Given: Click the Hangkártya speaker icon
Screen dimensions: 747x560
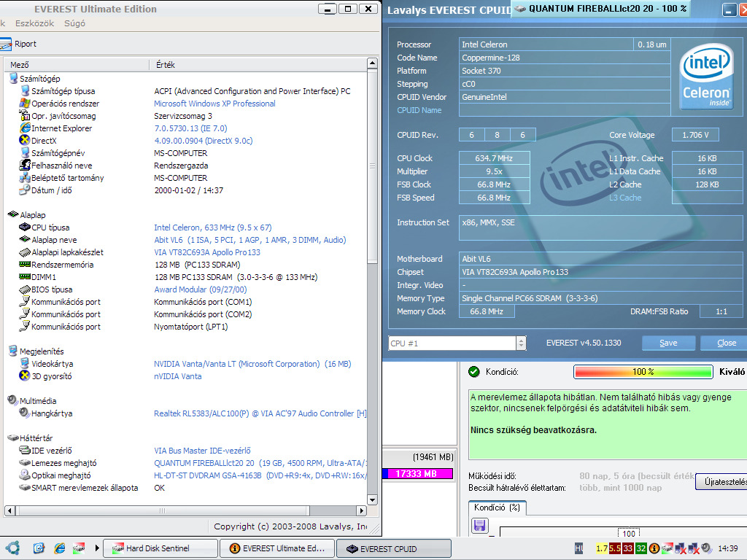Looking at the screenshot, I should [x=25, y=413].
